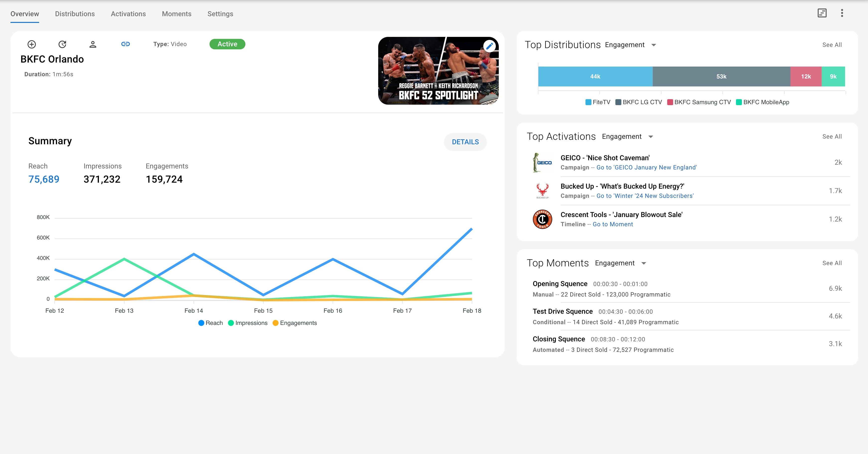
Task: Click the gray 53k bar segment
Action: [722, 76]
